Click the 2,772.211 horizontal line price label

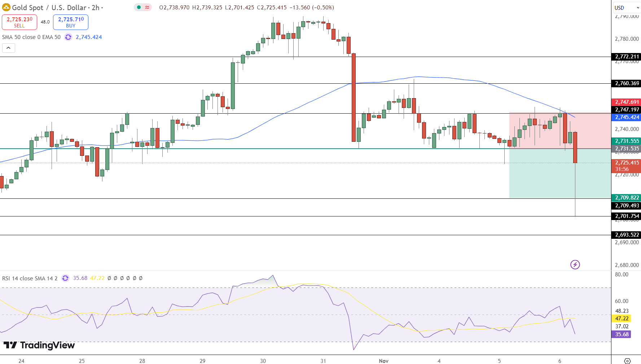(x=626, y=57)
